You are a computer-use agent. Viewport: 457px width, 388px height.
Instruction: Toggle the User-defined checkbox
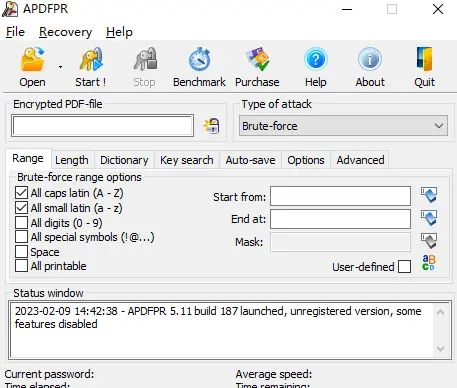404,267
